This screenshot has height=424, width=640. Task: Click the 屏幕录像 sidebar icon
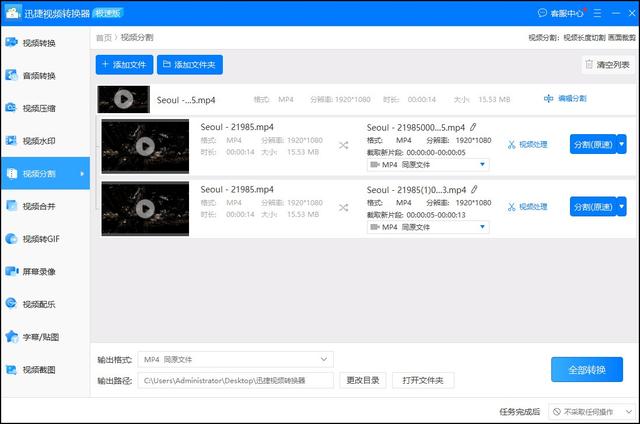tap(12, 272)
